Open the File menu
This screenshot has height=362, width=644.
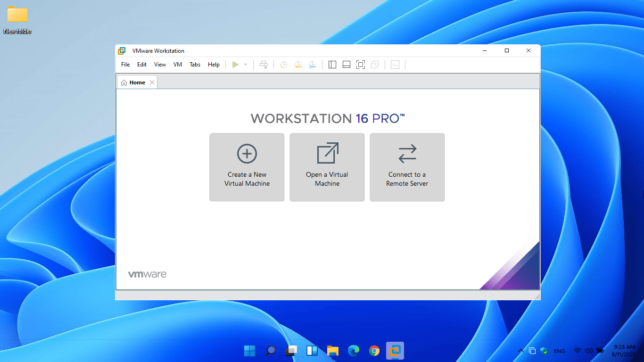pos(125,65)
